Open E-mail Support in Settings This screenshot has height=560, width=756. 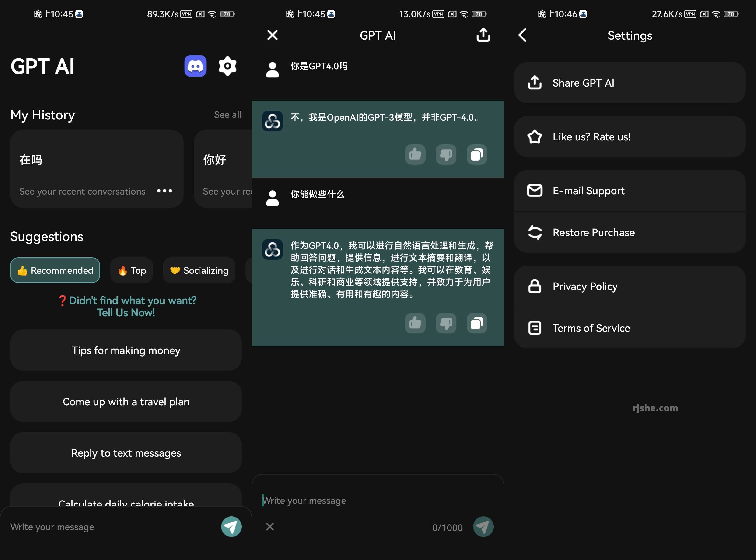tap(630, 190)
